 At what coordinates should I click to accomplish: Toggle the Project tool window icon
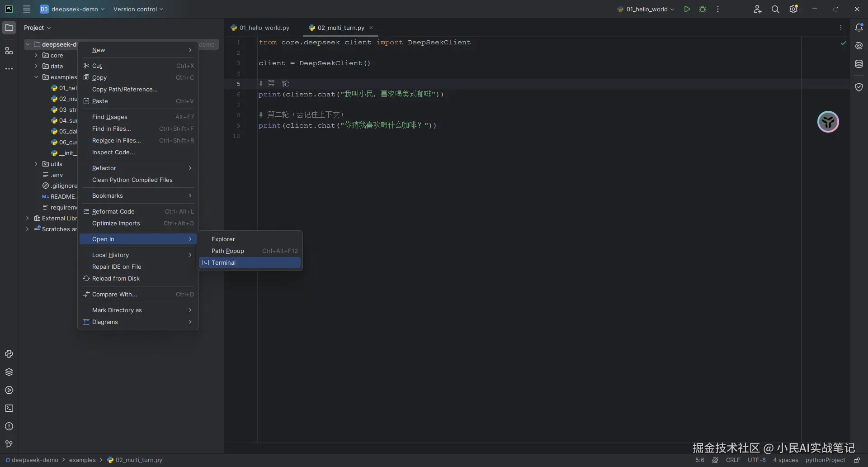(x=9, y=28)
